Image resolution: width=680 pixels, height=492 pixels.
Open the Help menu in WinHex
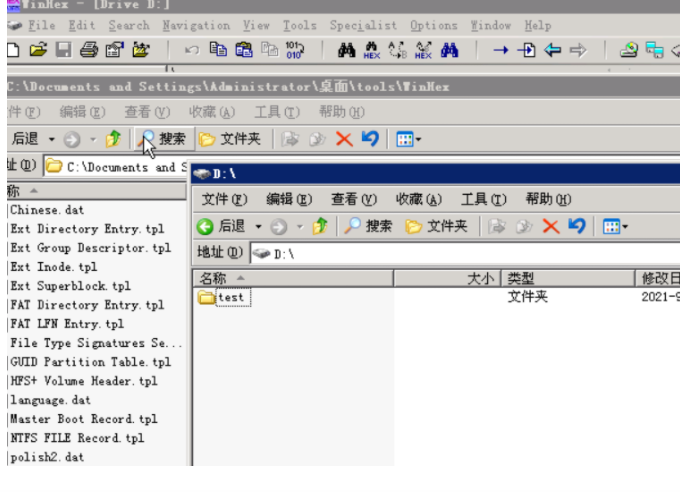(x=538, y=26)
